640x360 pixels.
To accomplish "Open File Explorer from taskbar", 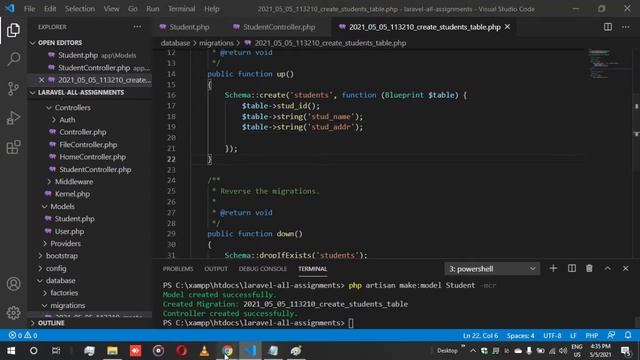I will pos(112,351).
